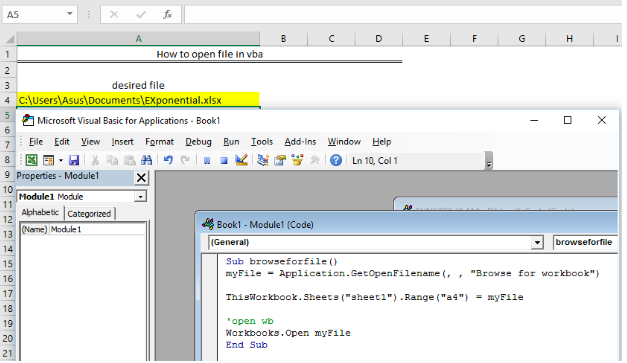Open Object Browser from toolbar icon

click(297, 160)
